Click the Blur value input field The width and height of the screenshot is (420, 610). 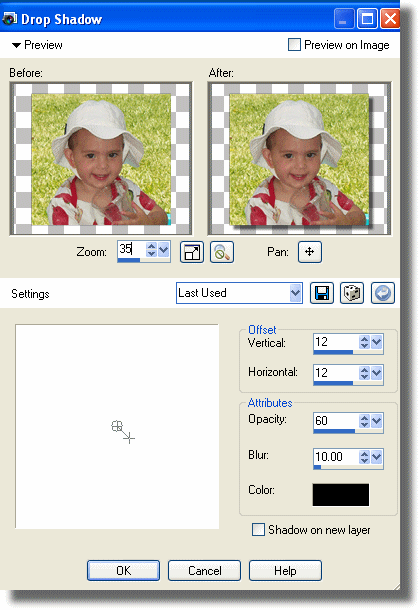[336, 456]
